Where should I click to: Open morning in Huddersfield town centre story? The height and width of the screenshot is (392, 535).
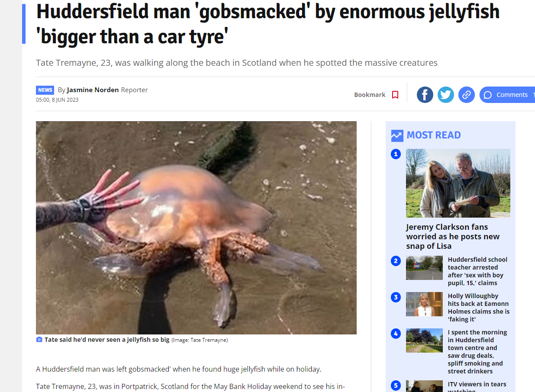(477, 352)
